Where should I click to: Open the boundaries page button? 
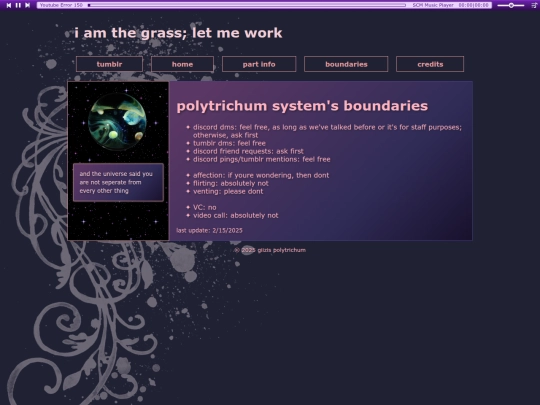[x=346, y=64]
